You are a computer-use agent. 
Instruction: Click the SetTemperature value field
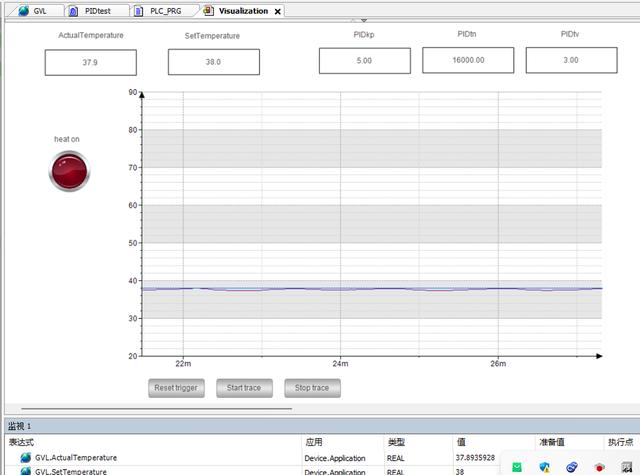pos(213,62)
